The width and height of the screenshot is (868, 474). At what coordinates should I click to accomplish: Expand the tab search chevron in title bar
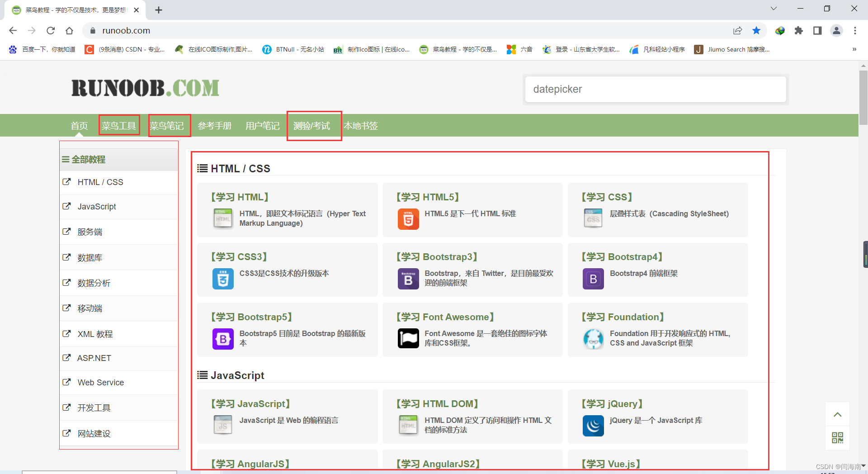[773, 9]
